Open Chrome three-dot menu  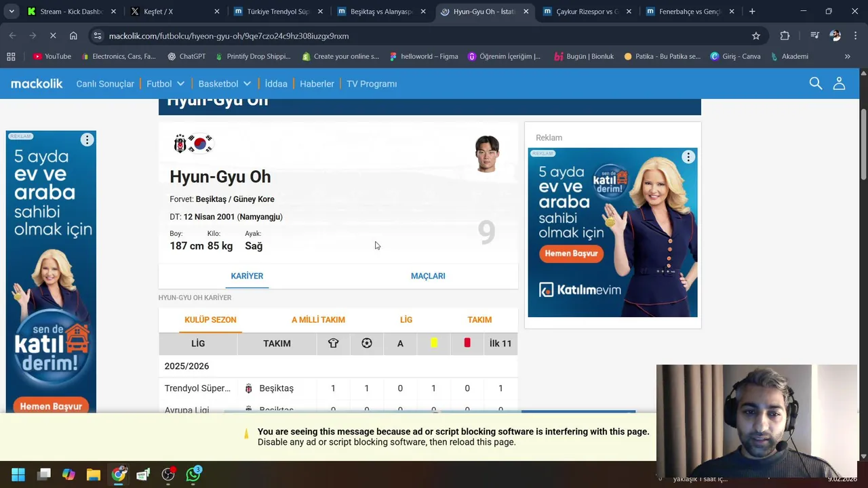(x=854, y=36)
